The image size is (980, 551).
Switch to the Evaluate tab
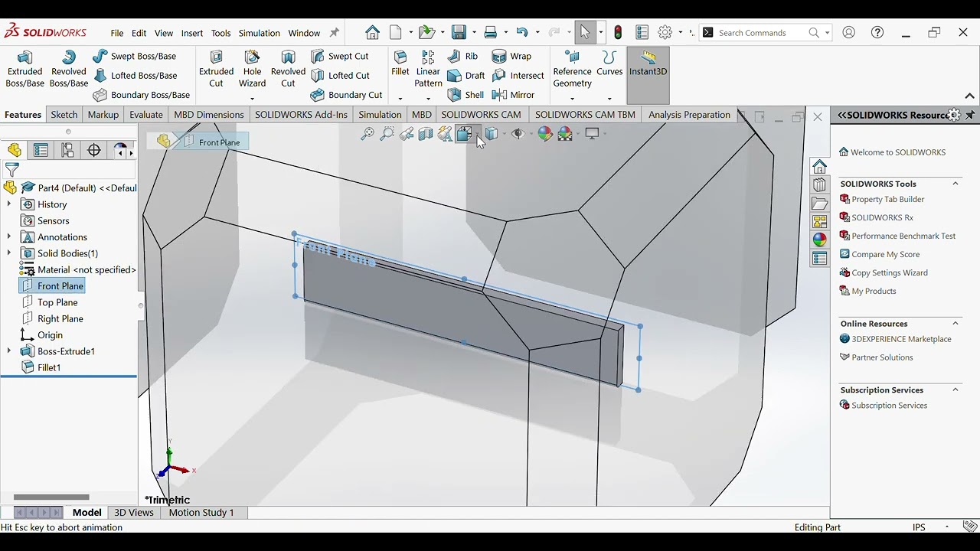click(x=146, y=115)
